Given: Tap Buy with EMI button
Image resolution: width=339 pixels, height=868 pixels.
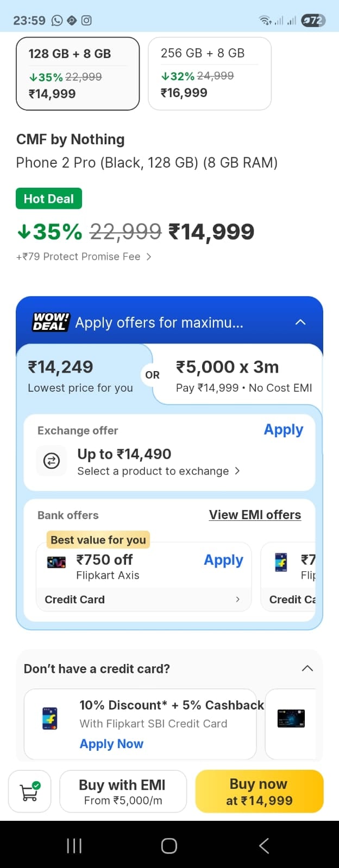Looking at the screenshot, I should 123,792.
